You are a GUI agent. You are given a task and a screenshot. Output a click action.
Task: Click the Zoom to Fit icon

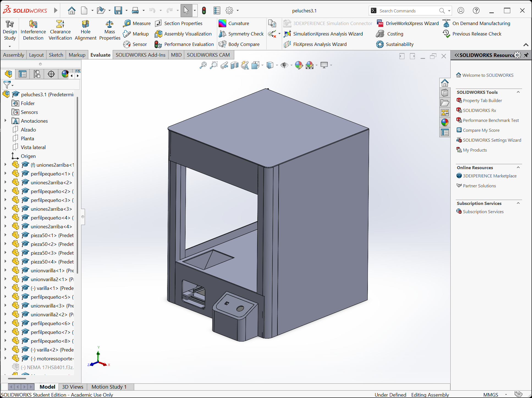203,65
